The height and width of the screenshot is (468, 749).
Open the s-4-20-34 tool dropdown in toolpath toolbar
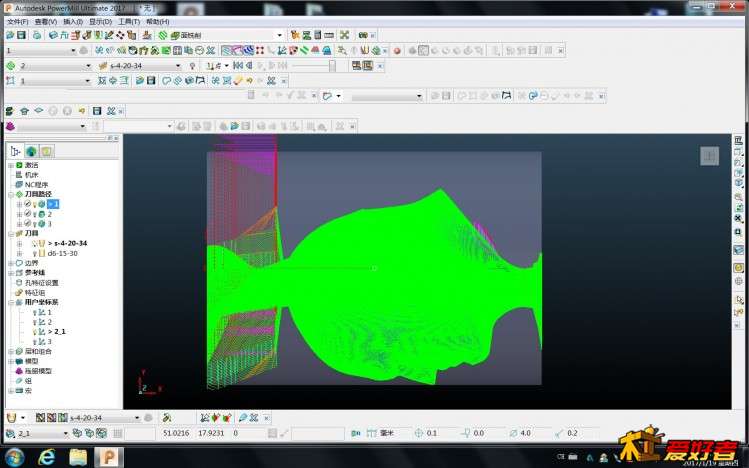pos(178,65)
